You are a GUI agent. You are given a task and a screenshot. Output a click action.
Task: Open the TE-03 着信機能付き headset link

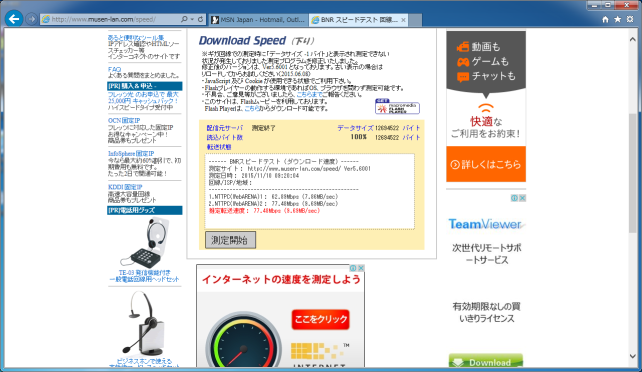[144, 276]
